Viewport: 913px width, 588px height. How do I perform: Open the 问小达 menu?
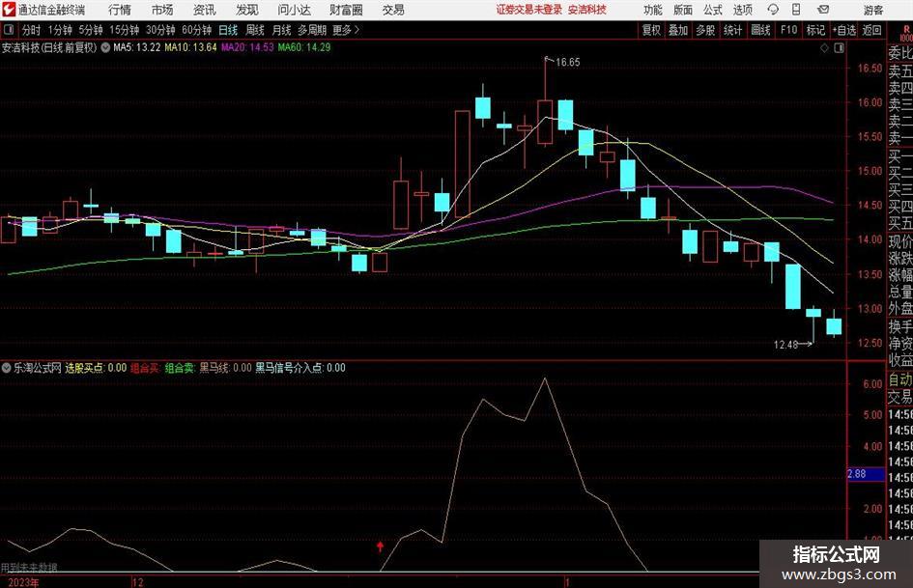click(x=294, y=10)
